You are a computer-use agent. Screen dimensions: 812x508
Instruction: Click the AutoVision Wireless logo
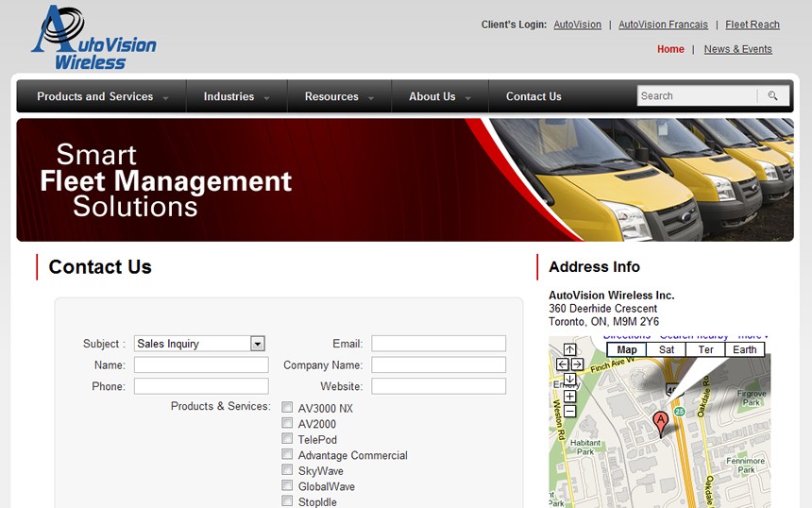coord(93,37)
